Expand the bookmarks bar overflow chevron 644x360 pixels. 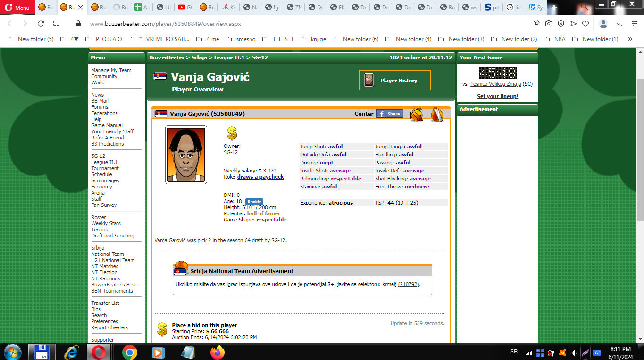630,39
